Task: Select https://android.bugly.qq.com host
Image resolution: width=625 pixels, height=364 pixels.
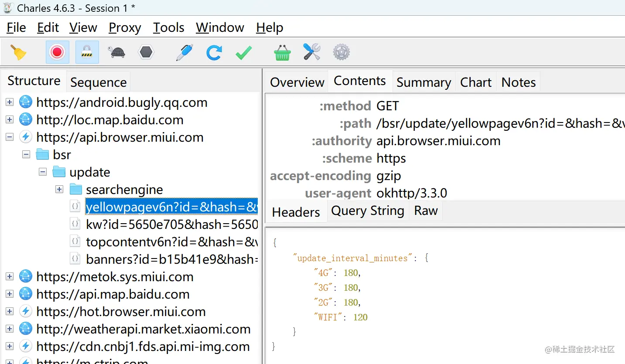Action: [122, 102]
